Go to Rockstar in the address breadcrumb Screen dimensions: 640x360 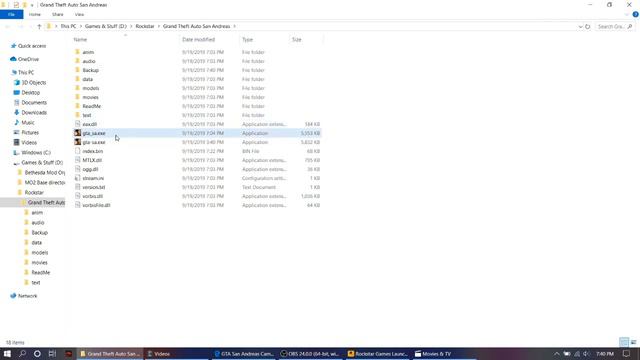145,26
